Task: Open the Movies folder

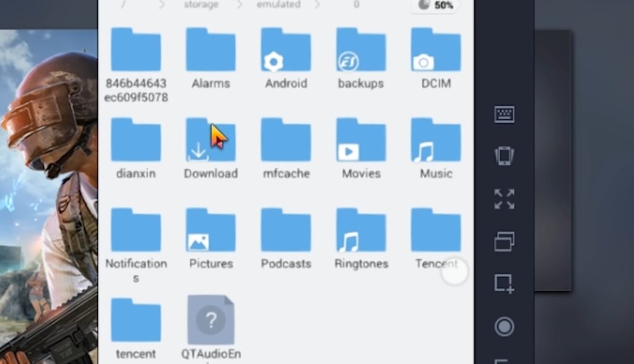Action: tap(361, 142)
